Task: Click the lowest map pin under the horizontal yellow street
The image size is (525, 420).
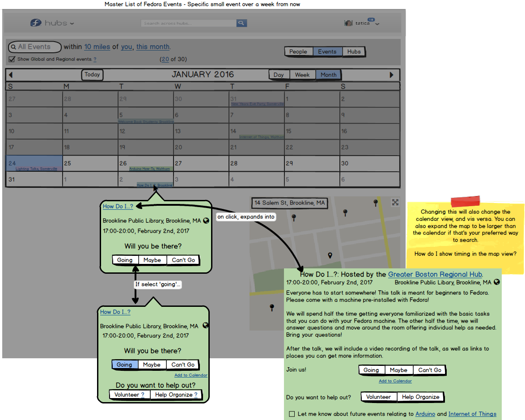Action: point(272,307)
